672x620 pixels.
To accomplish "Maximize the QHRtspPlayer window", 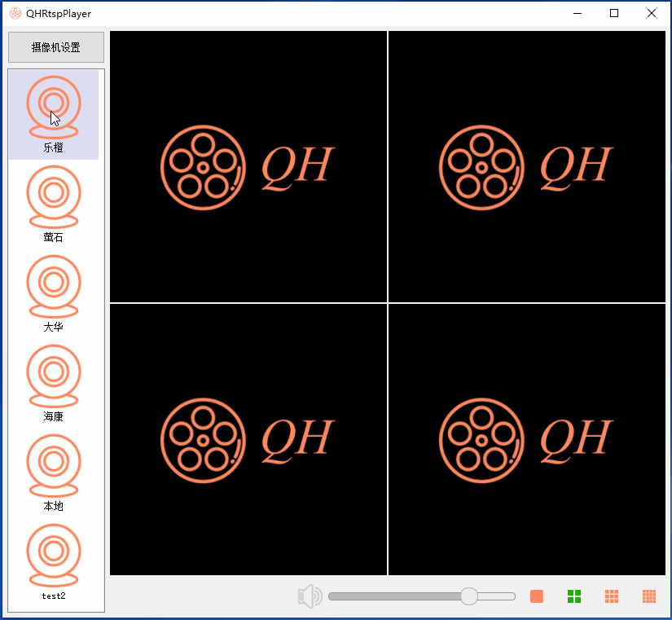I will pos(614,13).
